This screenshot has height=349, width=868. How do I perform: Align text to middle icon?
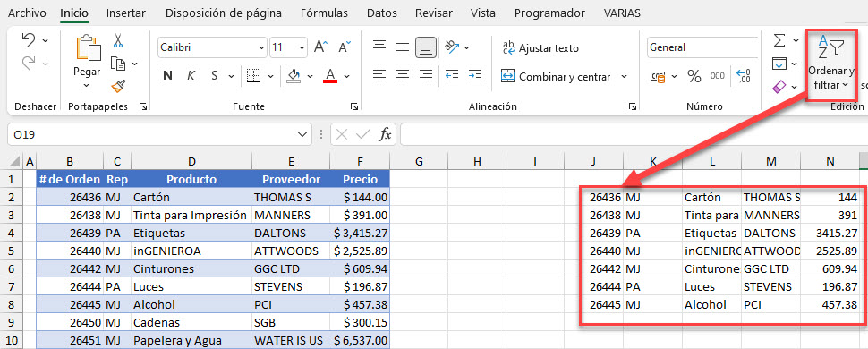click(403, 47)
